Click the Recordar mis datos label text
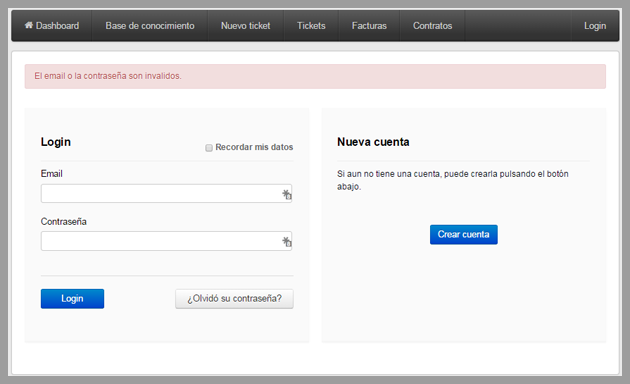630x384 pixels. click(254, 147)
